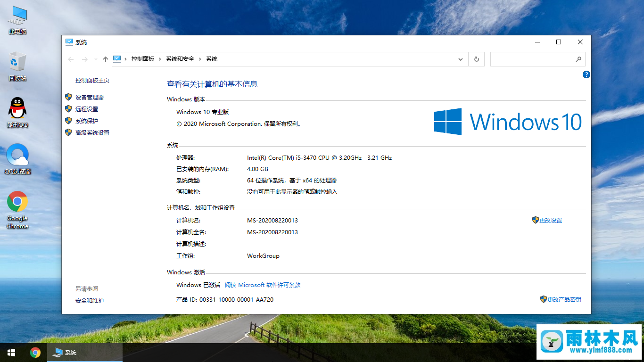
Task: Click the heading 查看有关计算机的基本信息
Action: tap(212, 84)
